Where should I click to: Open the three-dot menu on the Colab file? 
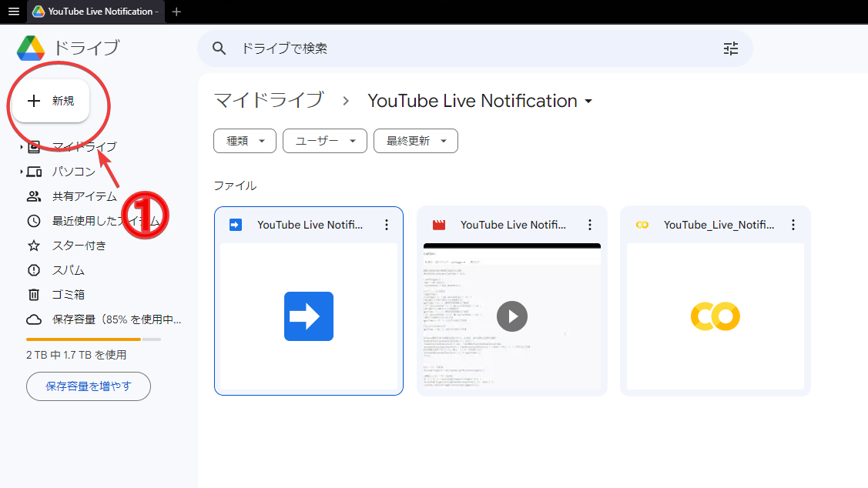pos(793,225)
